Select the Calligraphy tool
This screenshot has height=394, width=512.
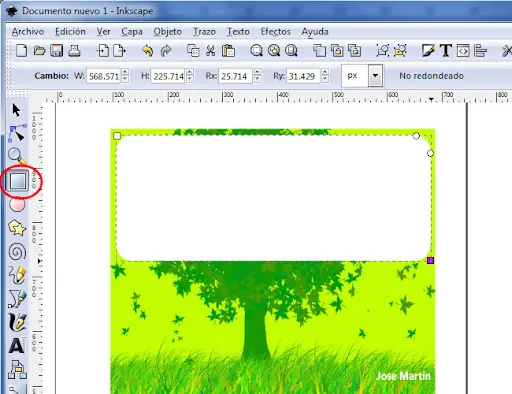coord(17,322)
